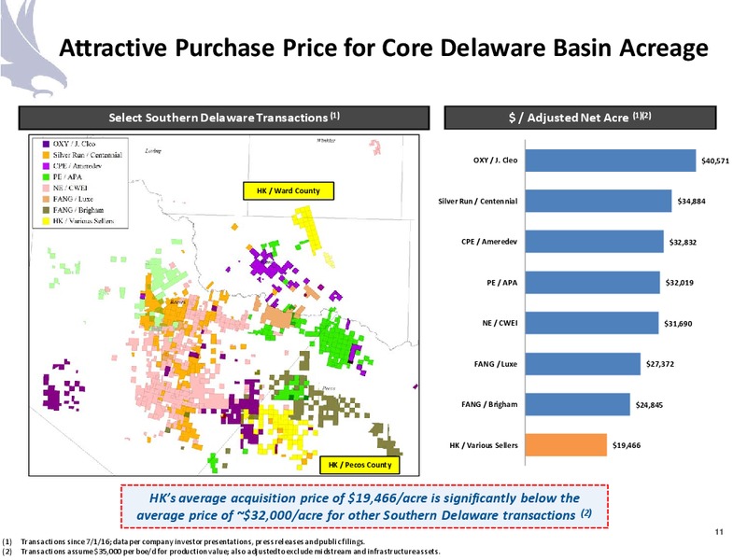Click OXY / J. Cleo chart axis label

(495, 160)
